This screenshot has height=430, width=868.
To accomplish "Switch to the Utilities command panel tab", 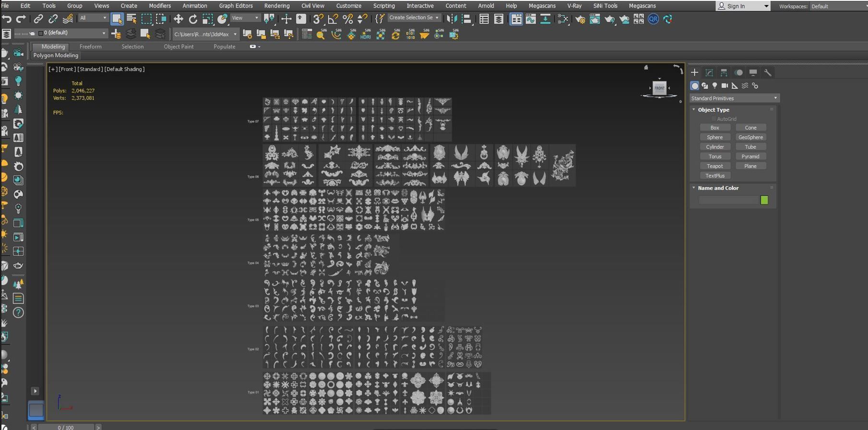I will click(768, 72).
